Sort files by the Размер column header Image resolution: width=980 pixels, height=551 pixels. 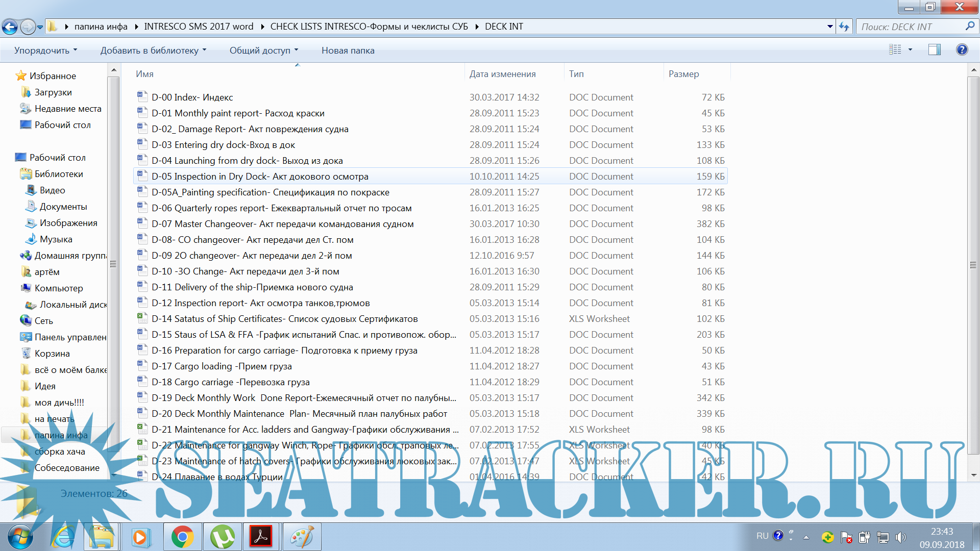click(684, 74)
